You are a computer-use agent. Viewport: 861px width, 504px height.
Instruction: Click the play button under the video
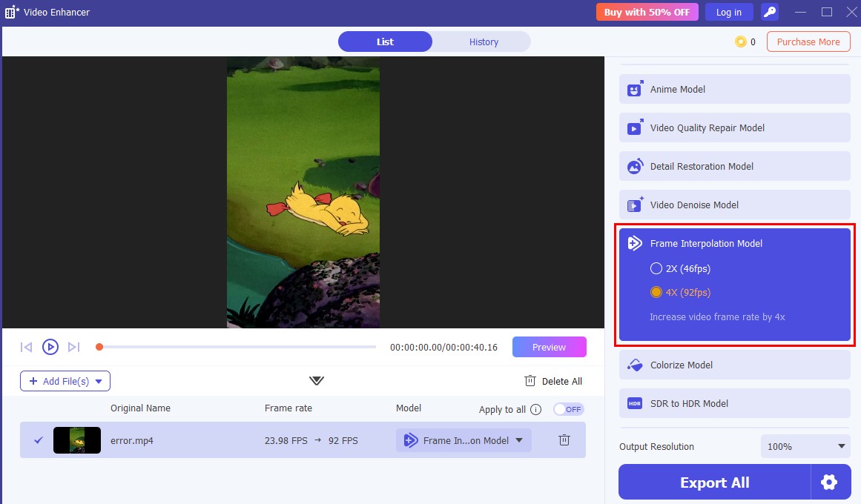(x=50, y=347)
